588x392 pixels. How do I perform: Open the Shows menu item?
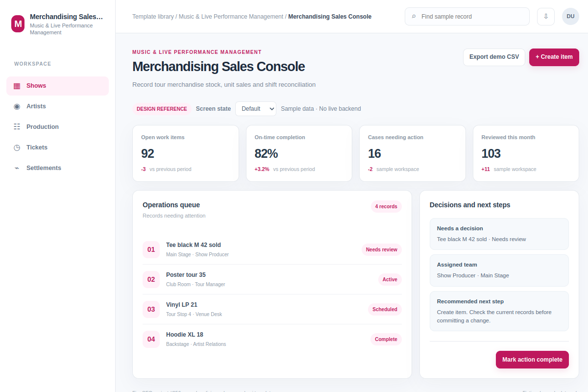click(x=57, y=86)
